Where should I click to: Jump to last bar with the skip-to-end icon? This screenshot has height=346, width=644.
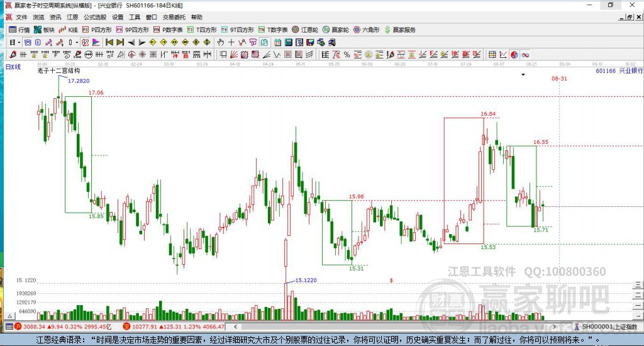click(120, 42)
